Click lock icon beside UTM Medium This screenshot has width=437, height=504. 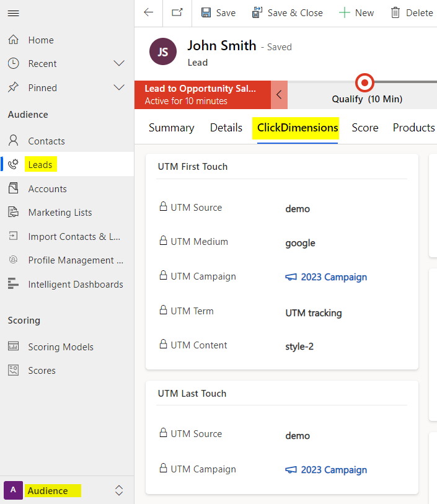point(163,241)
